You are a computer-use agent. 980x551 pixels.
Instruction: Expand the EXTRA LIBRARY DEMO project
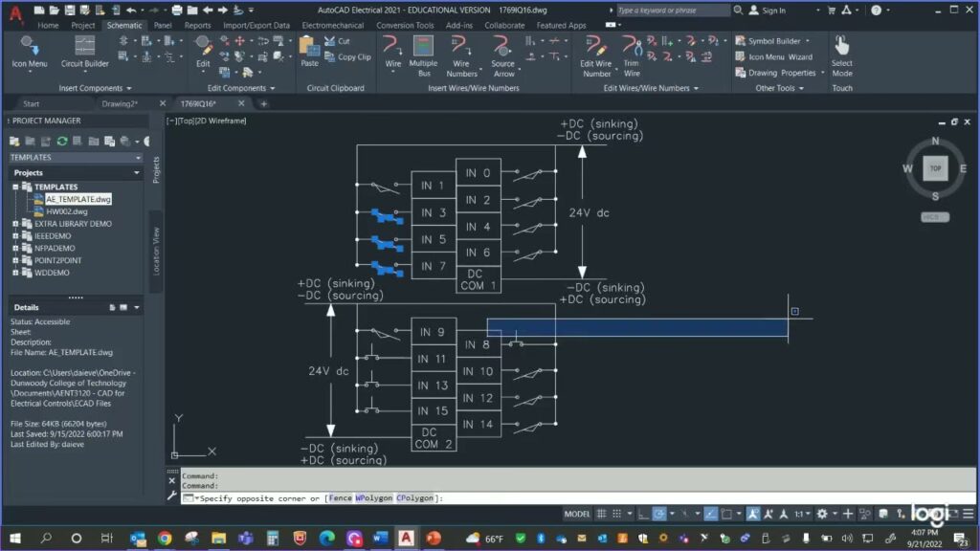pos(15,224)
